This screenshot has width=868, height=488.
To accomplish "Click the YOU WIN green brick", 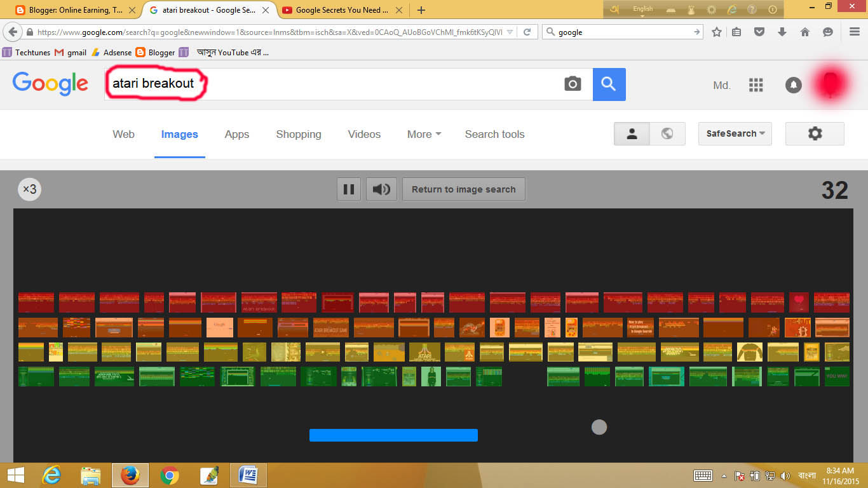I will [x=837, y=376].
